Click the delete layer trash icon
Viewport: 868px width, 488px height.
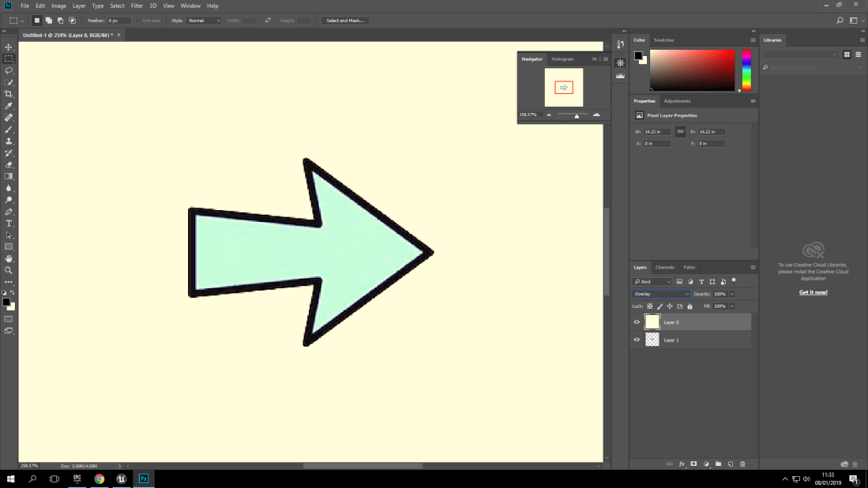(743, 464)
